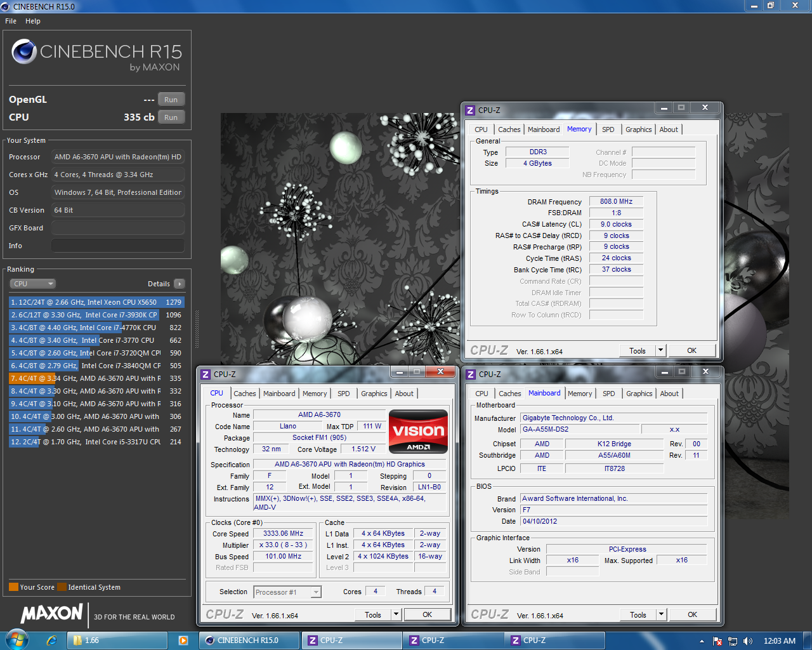Click the Cinebench window title icon
This screenshot has height=650, width=812.
click(6, 6)
